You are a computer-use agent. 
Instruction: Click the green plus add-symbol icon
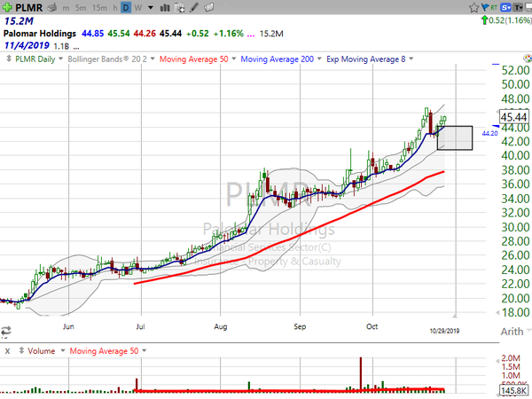[x=7, y=7]
